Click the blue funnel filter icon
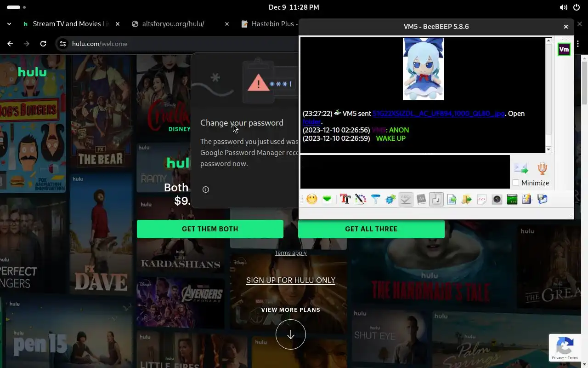Screen dimensions: 588x368 [x=375, y=199]
